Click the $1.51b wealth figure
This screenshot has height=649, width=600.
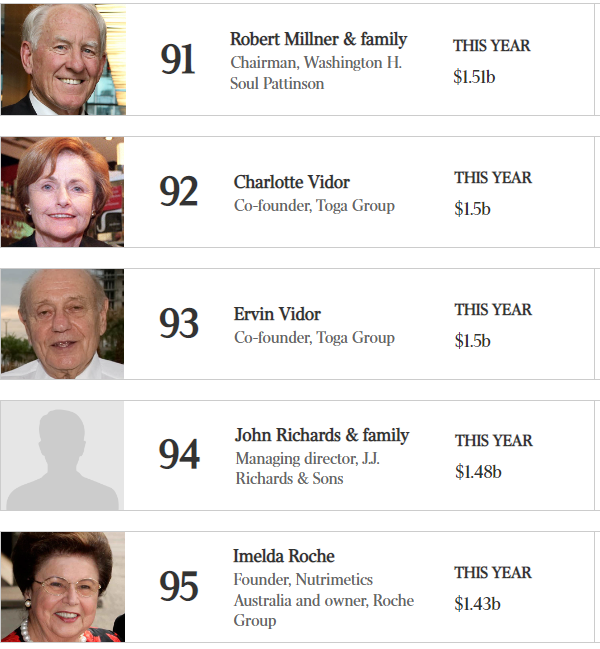coord(474,77)
